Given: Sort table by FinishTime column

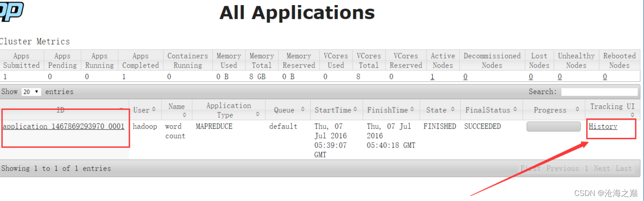Looking at the screenshot, I should pos(391,110).
